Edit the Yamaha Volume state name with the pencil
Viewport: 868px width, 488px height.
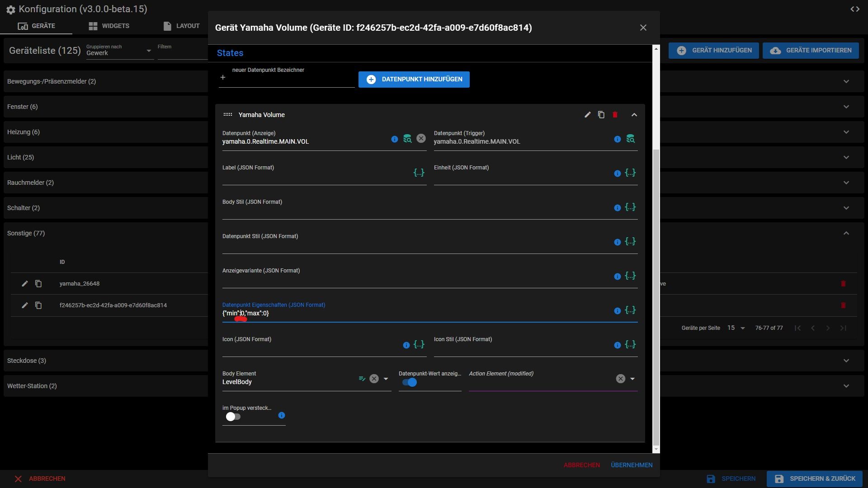(x=587, y=115)
